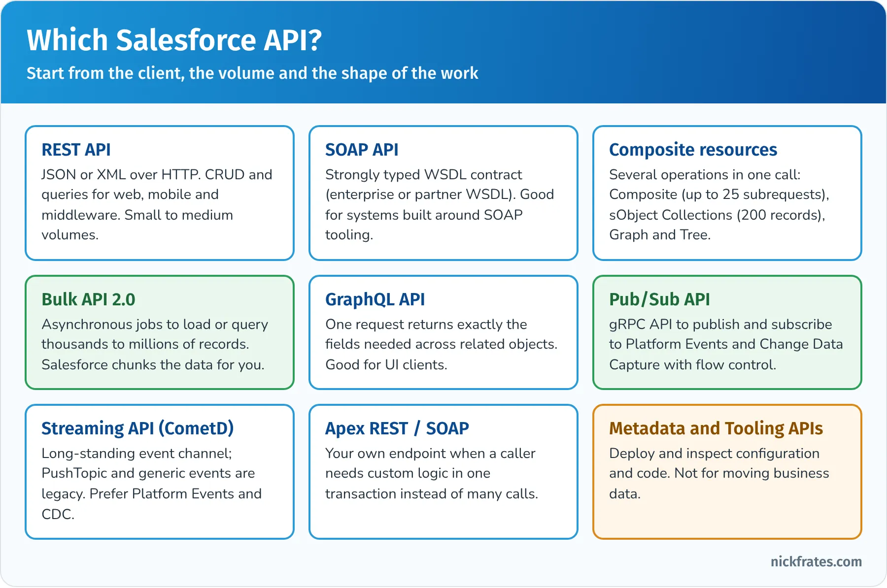Screen dimensions: 887x588
Task: Select the REST API card heading
Action: (x=76, y=149)
